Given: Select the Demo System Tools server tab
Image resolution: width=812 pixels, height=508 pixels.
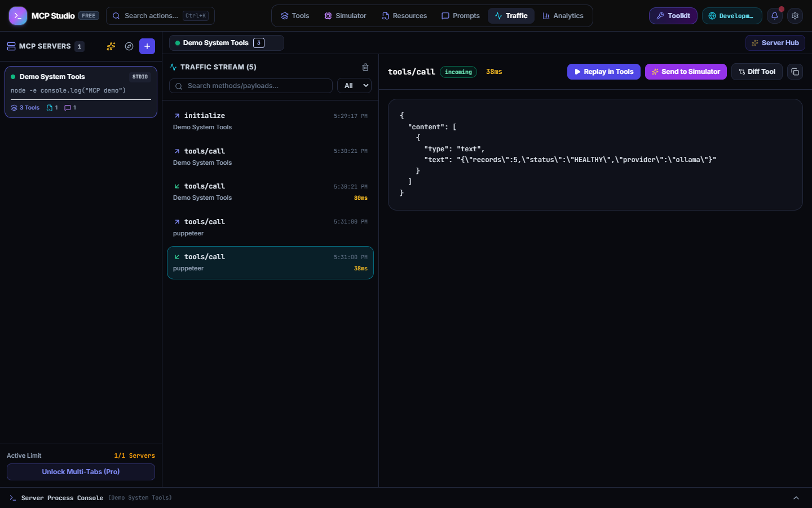Looking at the screenshot, I should [227, 43].
